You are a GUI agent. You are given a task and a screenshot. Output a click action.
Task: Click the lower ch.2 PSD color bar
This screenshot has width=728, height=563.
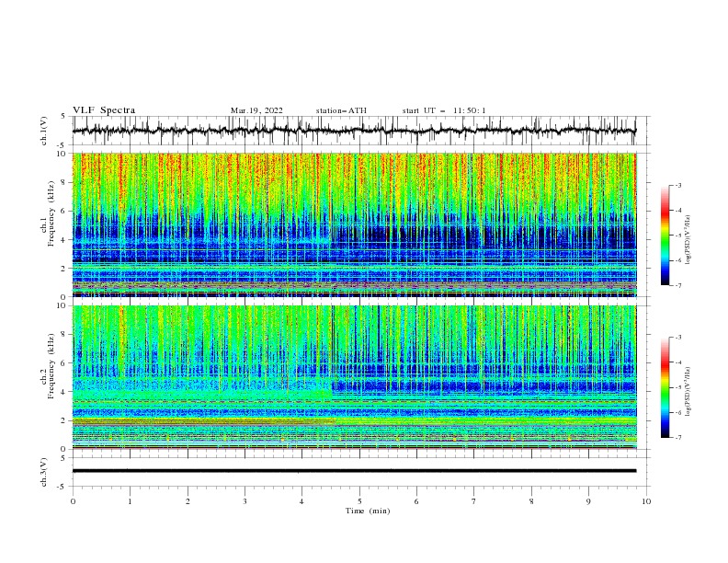(x=665, y=387)
